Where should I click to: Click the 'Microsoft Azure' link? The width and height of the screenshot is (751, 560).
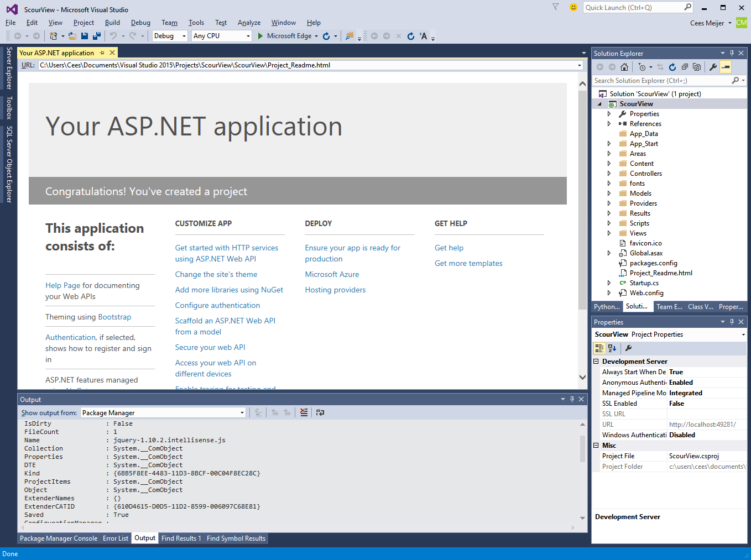(332, 274)
